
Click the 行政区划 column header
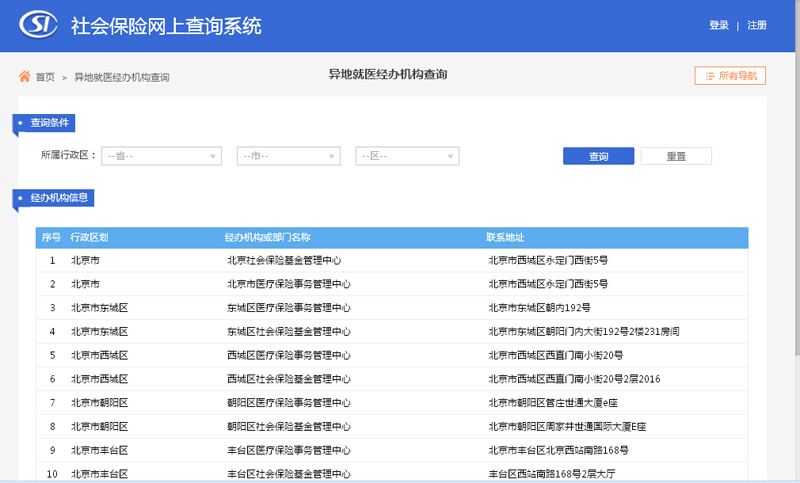click(x=90, y=238)
